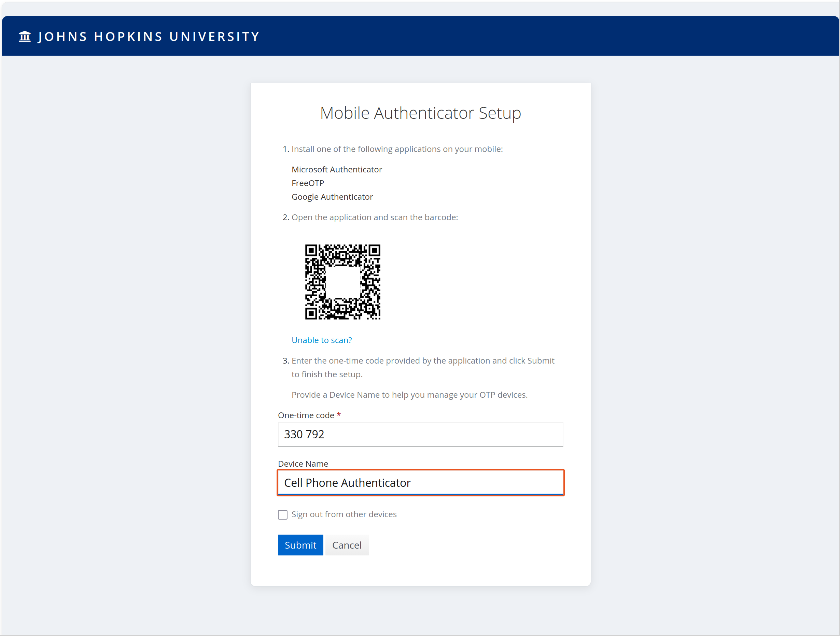Screen dimensions: 840x636
Task: Click 'Sign out from other devices' label text
Action: [344, 514]
